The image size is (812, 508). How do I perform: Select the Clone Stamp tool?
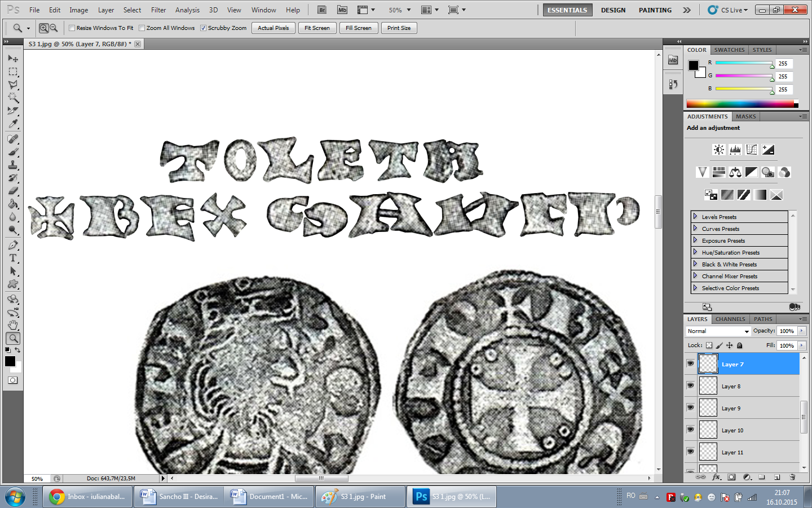click(13, 165)
